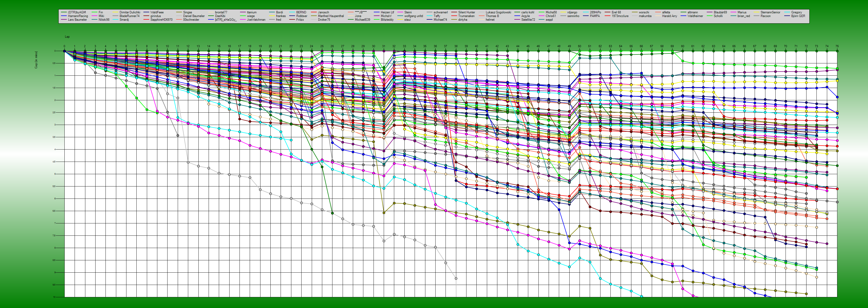Select Waldheimer legend label
Viewport: 868px width, 308px height.
click(695, 16)
